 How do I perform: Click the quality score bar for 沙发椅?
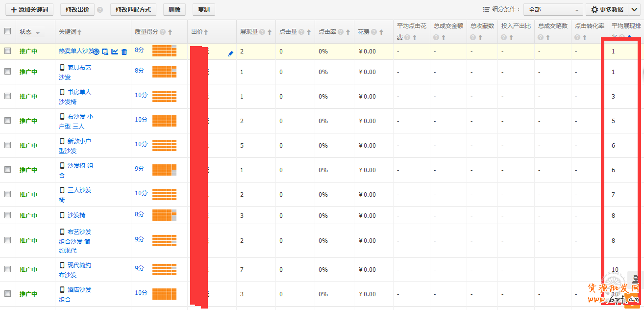(164, 215)
